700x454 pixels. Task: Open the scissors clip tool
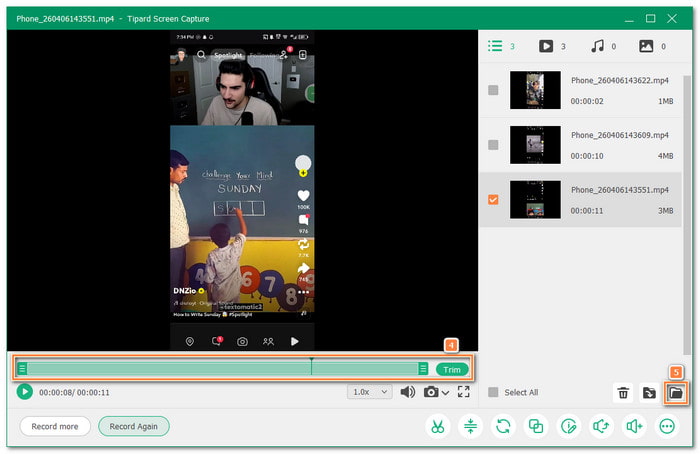point(438,426)
